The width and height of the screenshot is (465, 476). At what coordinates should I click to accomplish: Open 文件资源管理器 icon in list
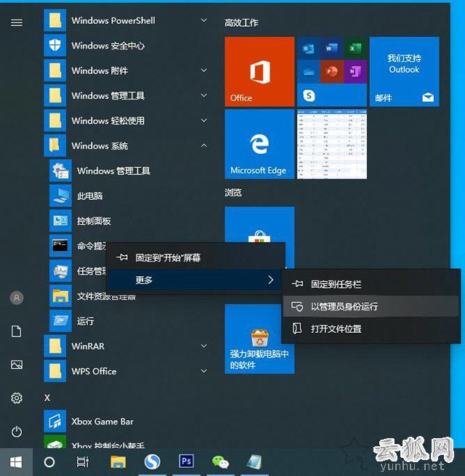tap(60, 296)
